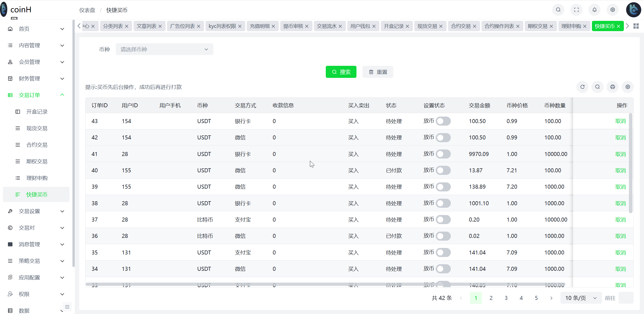Open the notification bell in the top bar
This screenshot has height=314, width=644.
tap(594, 10)
